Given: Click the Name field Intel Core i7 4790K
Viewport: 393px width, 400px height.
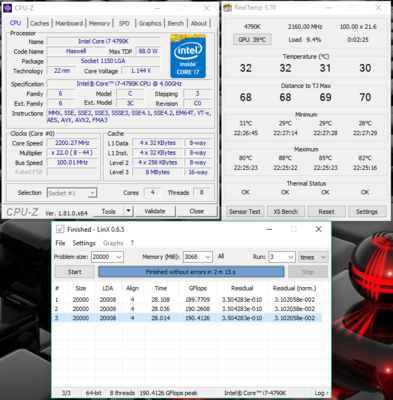Looking at the screenshot, I should coord(103,41).
